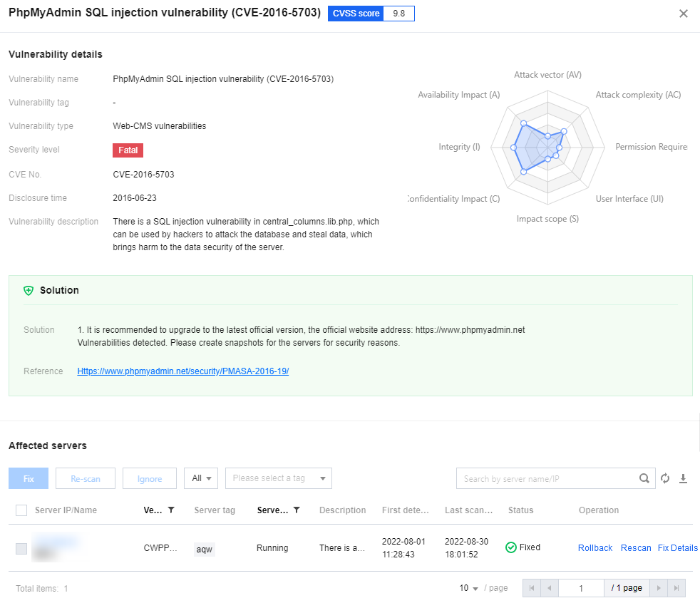This screenshot has width=700, height=608.
Task: Open the All status dropdown
Action: pos(200,478)
